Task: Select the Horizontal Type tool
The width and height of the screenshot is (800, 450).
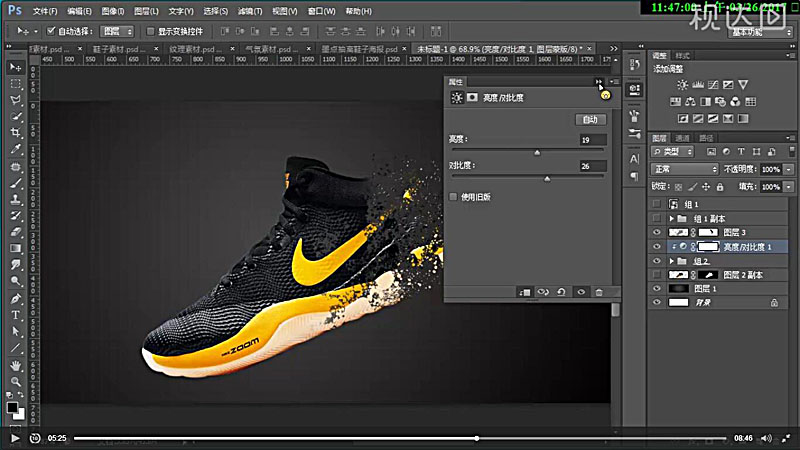Action: pyautogui.click(x=15, y=315)
